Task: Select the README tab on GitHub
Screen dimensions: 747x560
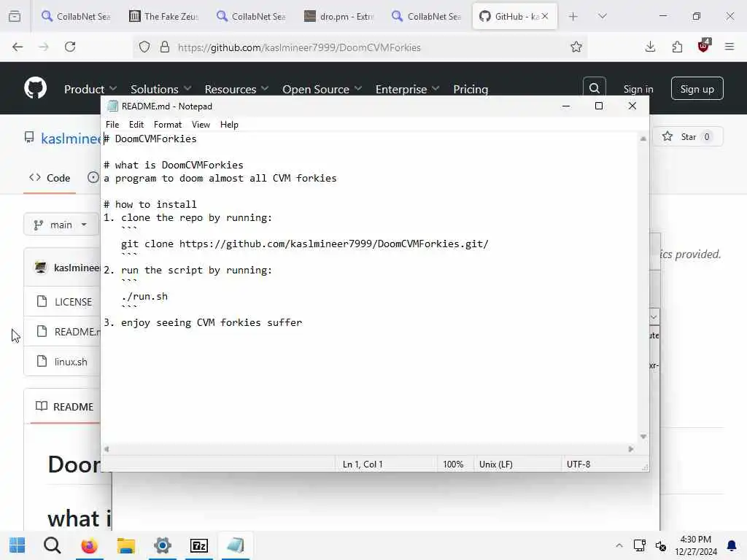Action: coord(65,407)
